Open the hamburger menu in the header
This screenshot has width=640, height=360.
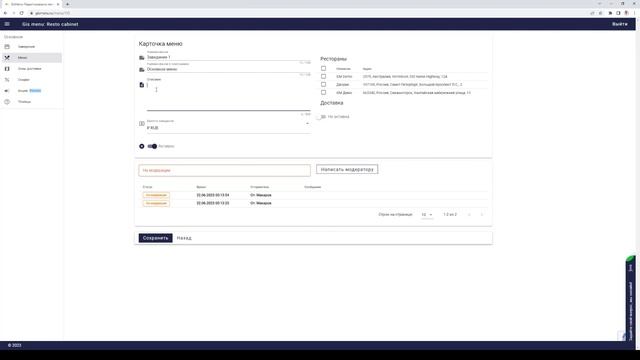point(7,24)
